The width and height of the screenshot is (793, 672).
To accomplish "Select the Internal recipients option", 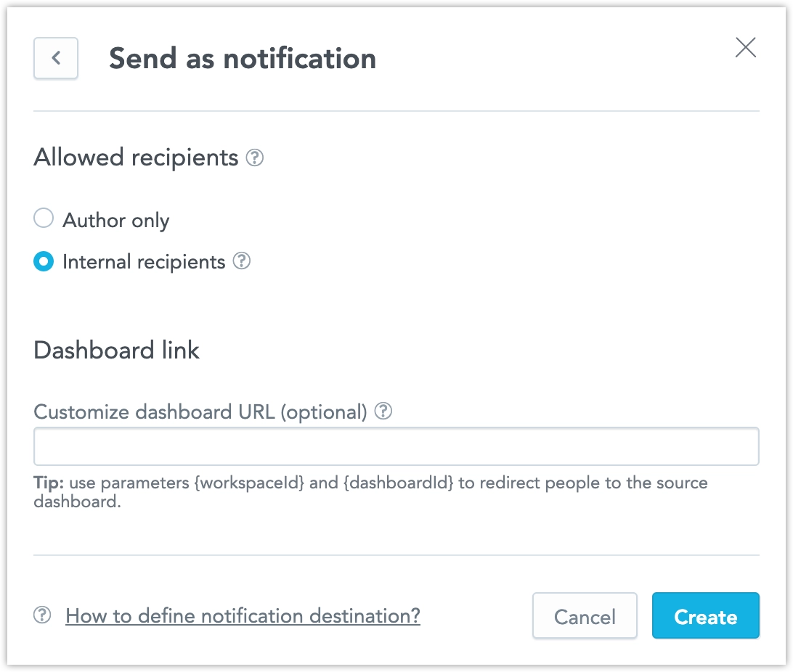I will [43, 261].
